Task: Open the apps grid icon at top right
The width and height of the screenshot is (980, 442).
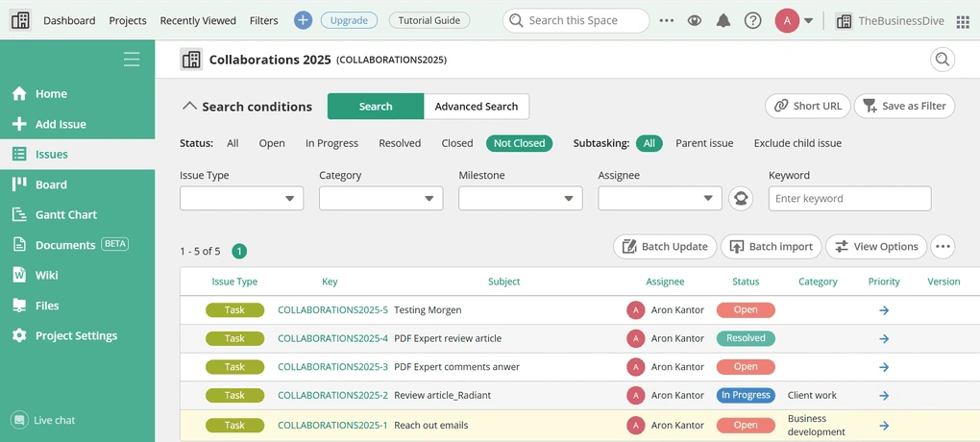Action: coord(963,21)
